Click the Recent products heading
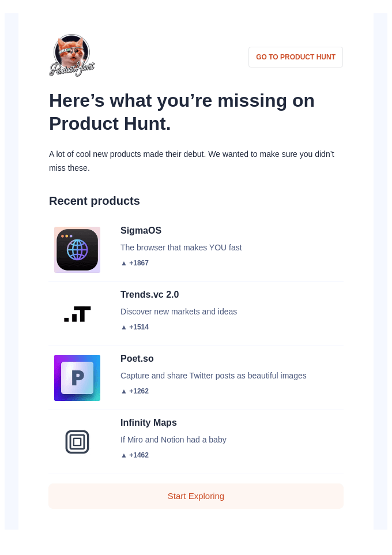392x555 pixels. [94, 201]
